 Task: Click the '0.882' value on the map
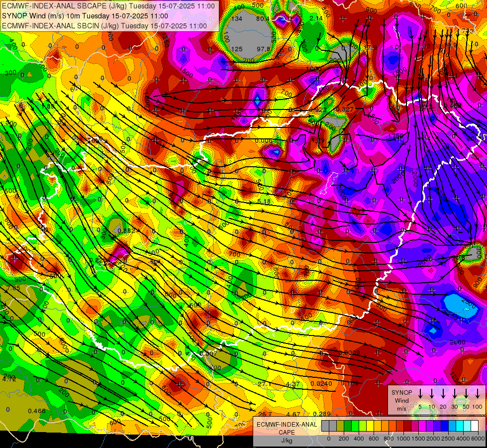(x=127, y=230)
